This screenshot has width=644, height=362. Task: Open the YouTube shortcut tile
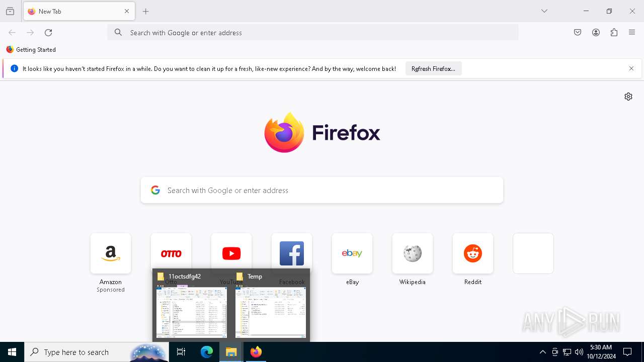click(x=231, y=253)
